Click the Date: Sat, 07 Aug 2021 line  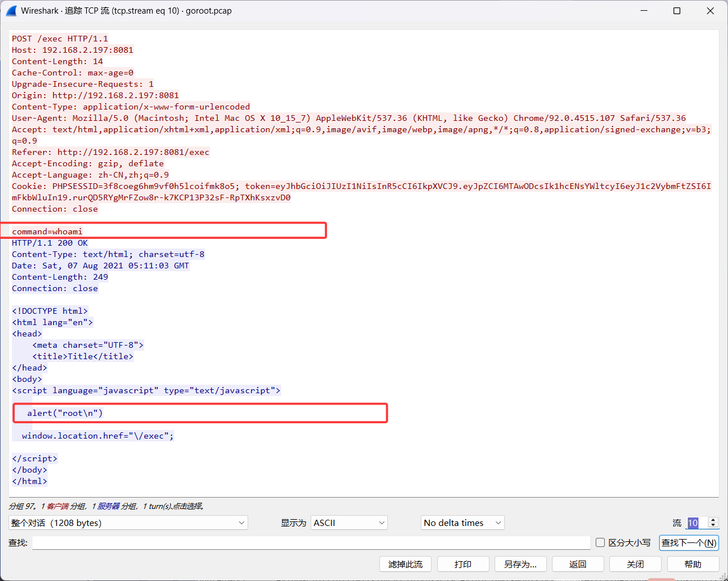(x=101, y=266)
